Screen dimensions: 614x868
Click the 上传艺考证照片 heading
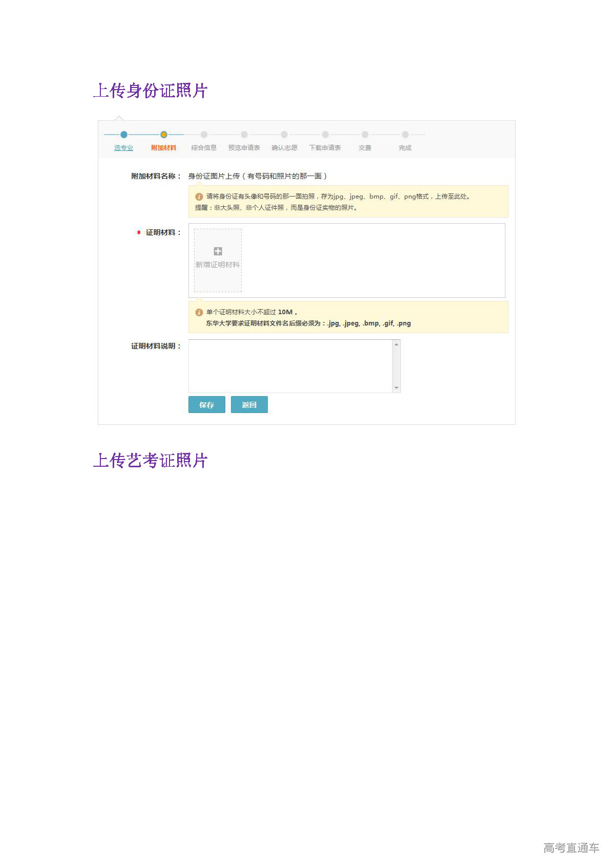[150, 461]
